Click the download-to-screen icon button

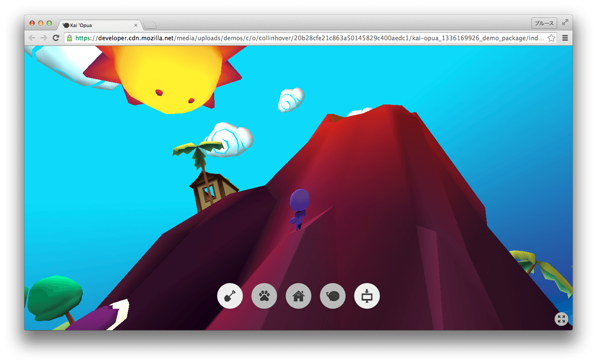click(x=367, y=296)
